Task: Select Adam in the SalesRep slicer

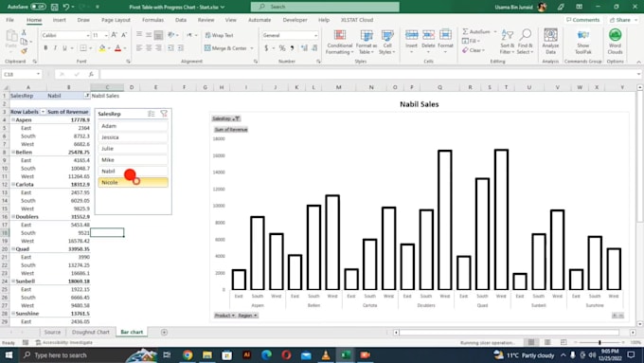Action: [134, 126]
